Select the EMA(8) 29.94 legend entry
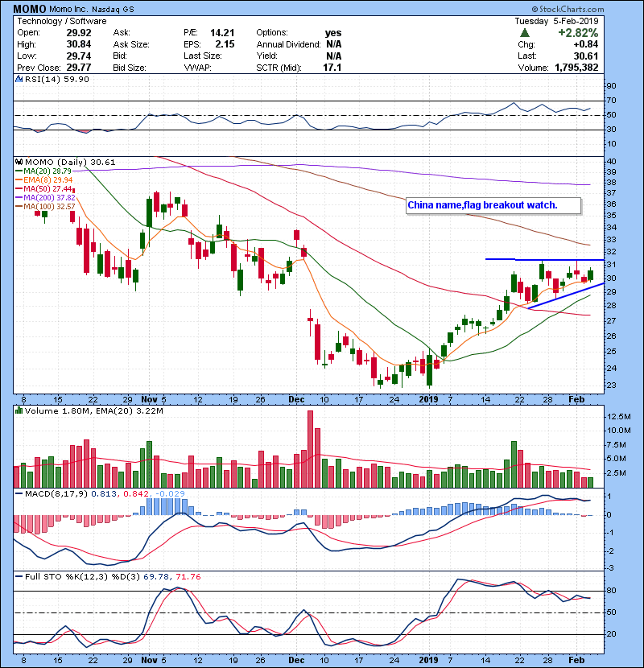This screenshot has width=644, height=668. (x=44, y=179)
